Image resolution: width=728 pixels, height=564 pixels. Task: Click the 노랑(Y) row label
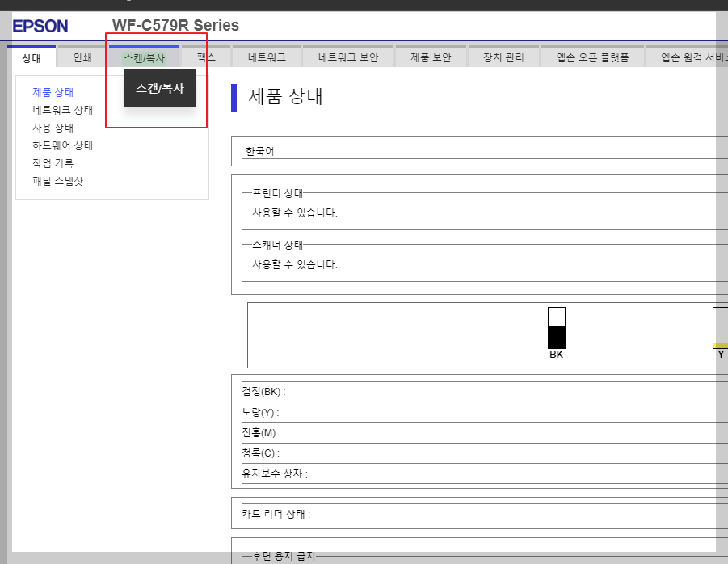(260, 412)
